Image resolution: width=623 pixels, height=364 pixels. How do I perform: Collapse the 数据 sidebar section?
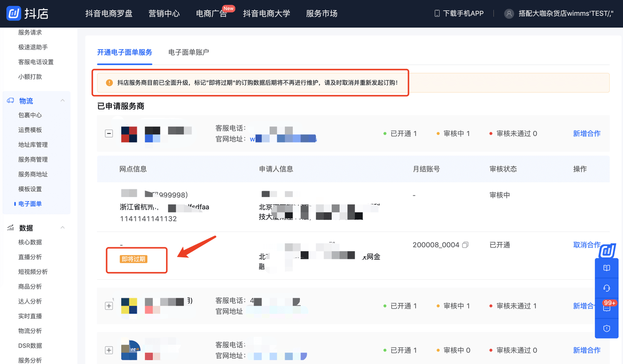point(62,228)
